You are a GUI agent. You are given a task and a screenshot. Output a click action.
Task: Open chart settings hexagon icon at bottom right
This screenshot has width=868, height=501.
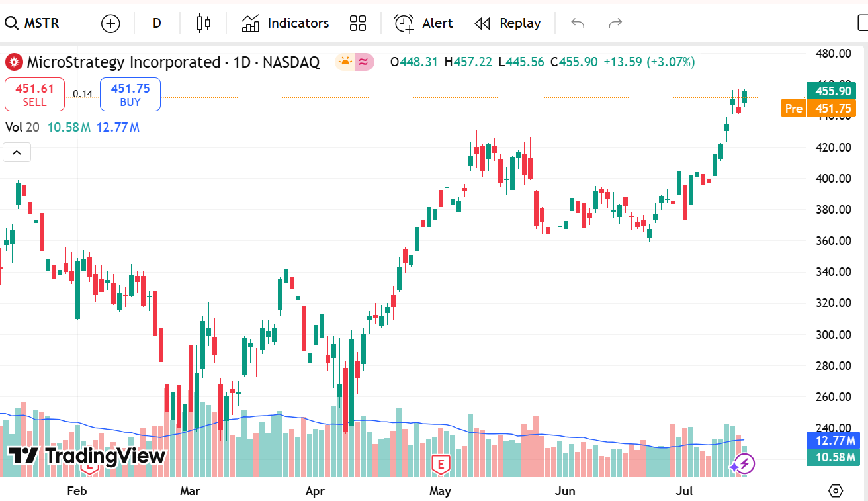pyautogui.click(x=836, y=491)
